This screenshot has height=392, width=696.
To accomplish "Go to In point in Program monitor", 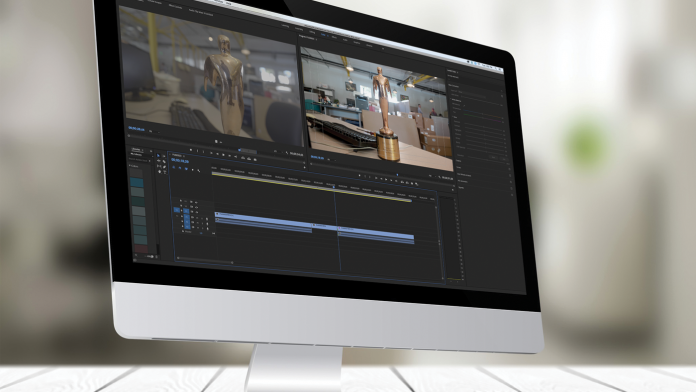I will (x=376, y=178).
